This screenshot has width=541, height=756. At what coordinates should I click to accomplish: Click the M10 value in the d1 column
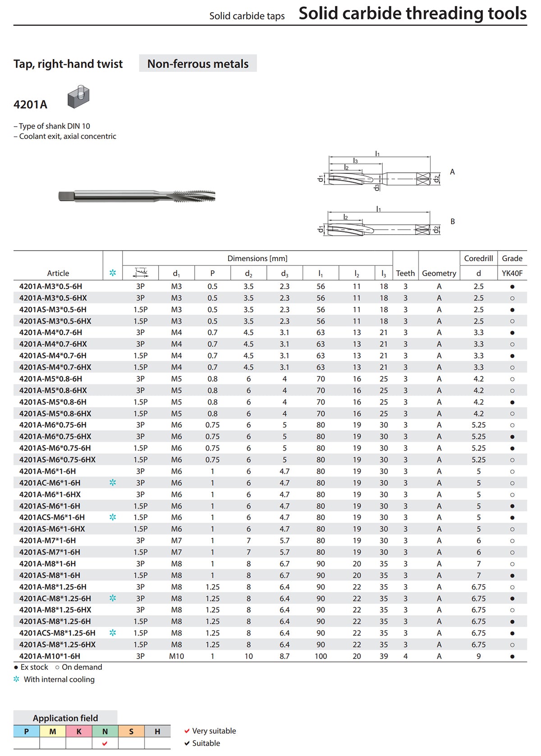pyautogui.click(x=176, y=656)
